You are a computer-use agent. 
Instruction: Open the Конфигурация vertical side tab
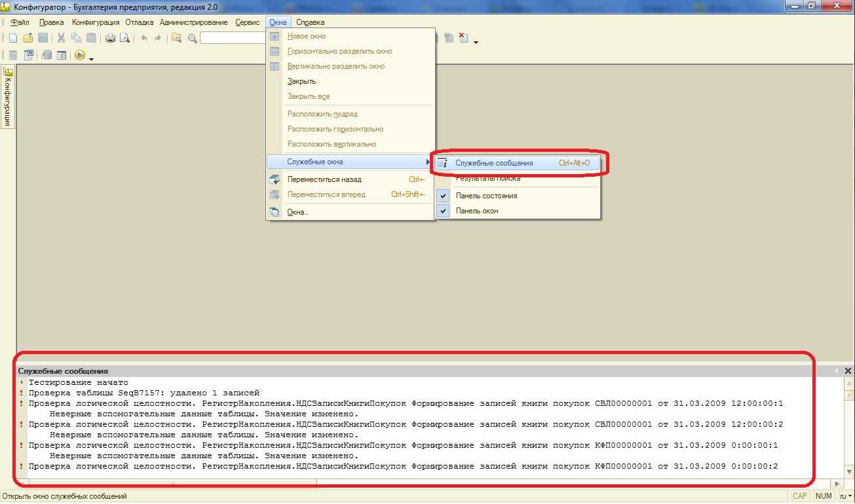[x=8, y=97]
